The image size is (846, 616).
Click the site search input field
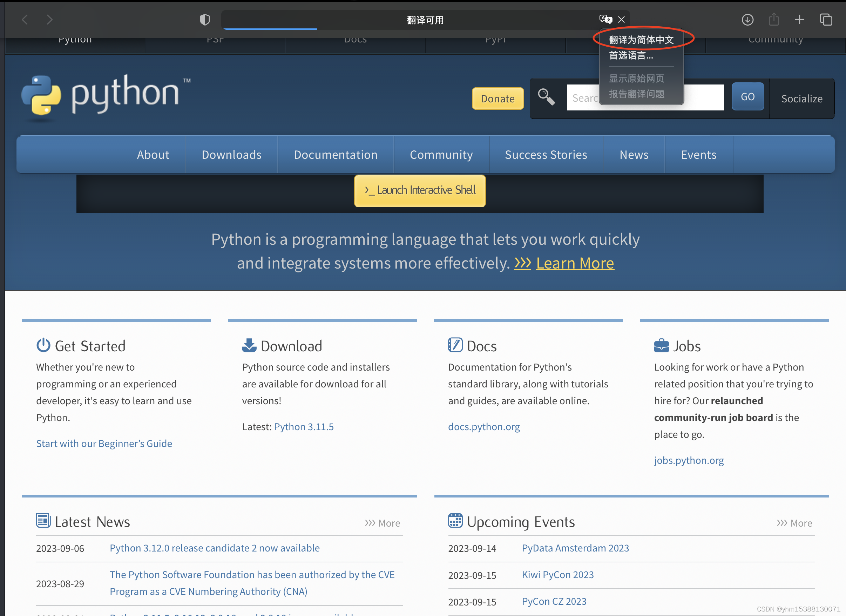pos(645,97)
